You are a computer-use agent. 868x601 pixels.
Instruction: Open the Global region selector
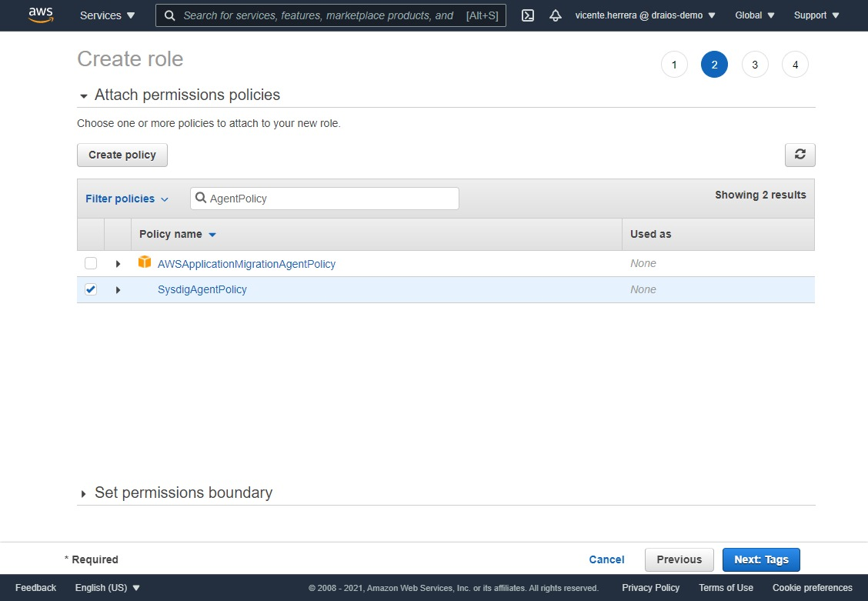753,15
